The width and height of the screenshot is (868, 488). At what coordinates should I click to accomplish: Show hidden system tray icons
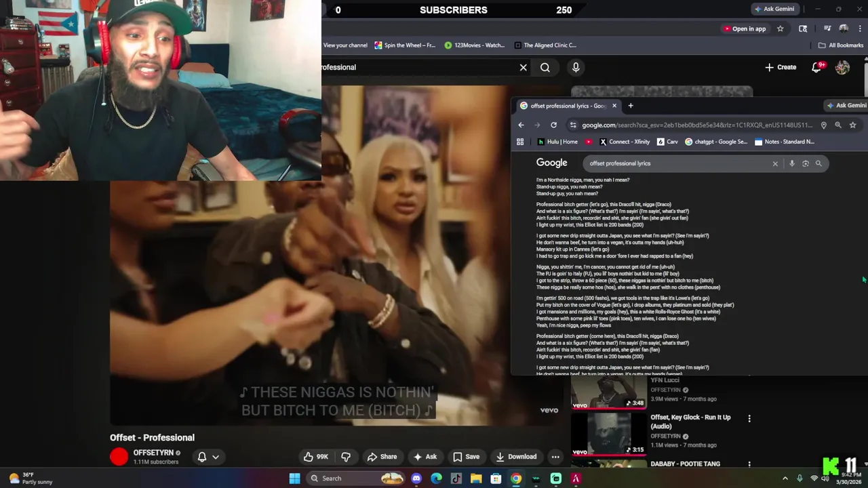[x=785, y=479]
